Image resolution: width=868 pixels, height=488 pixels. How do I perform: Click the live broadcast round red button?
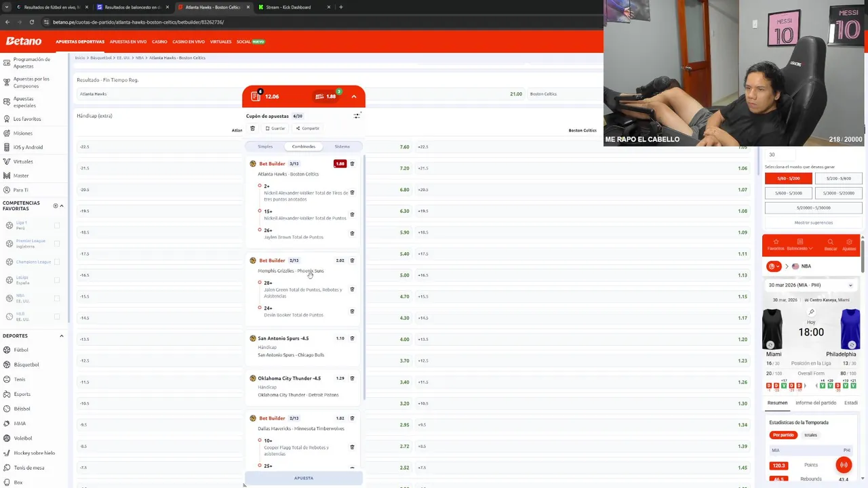844,465
